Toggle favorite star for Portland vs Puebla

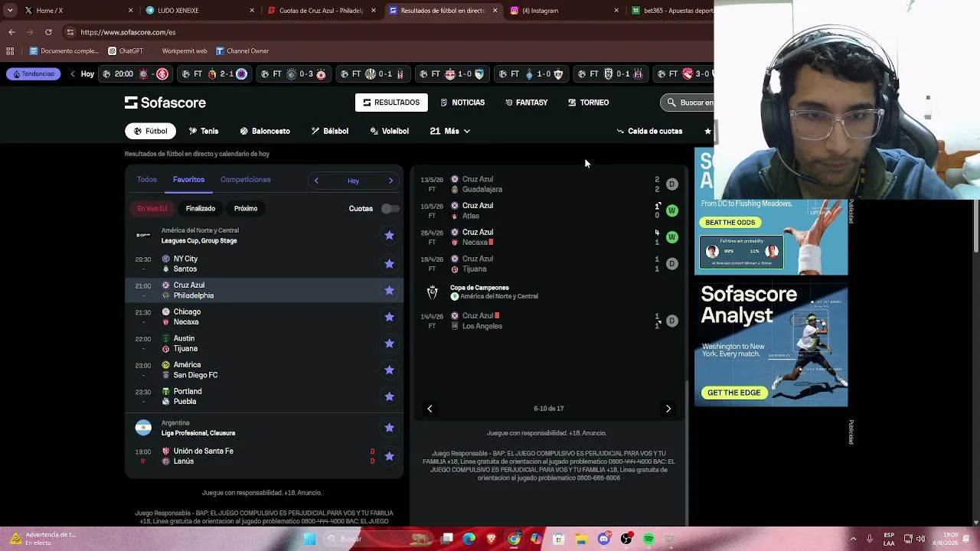(390, 396)
